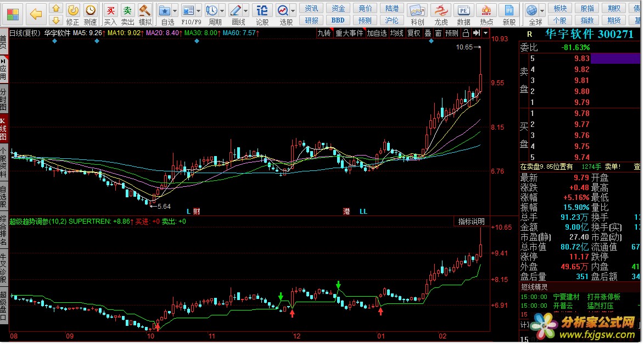Toggle 复权 price adjustment
The image size is (644, 344).
413,33
